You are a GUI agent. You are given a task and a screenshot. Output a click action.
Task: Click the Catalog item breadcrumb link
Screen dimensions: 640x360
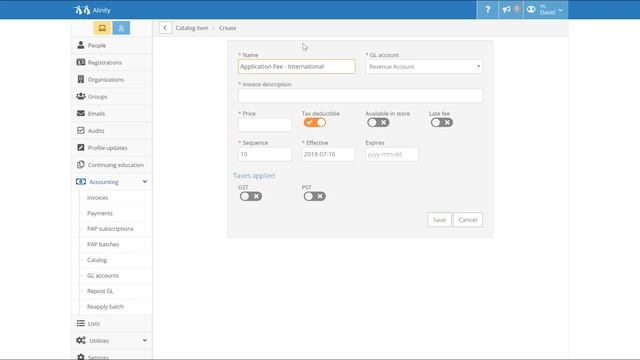(x=192, y=28)
